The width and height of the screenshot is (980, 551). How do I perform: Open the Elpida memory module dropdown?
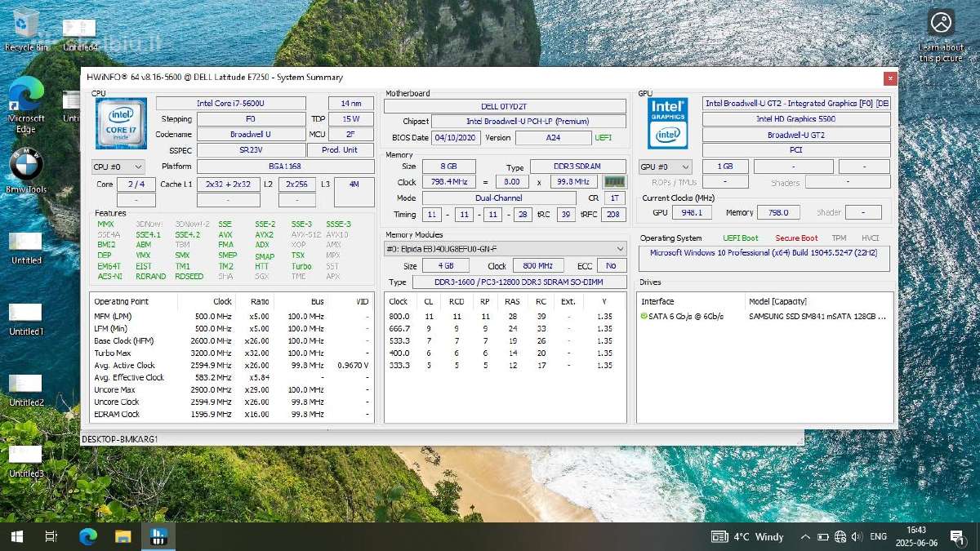(505, 249)
